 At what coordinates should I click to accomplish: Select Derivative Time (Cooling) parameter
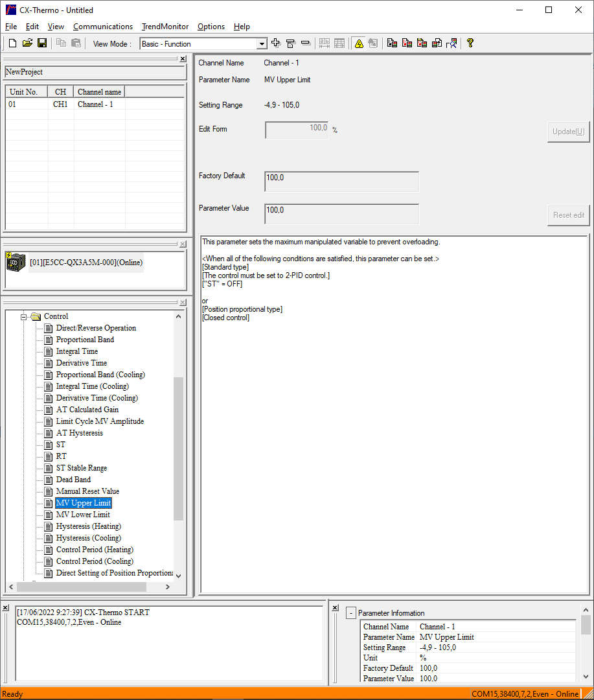97,398
